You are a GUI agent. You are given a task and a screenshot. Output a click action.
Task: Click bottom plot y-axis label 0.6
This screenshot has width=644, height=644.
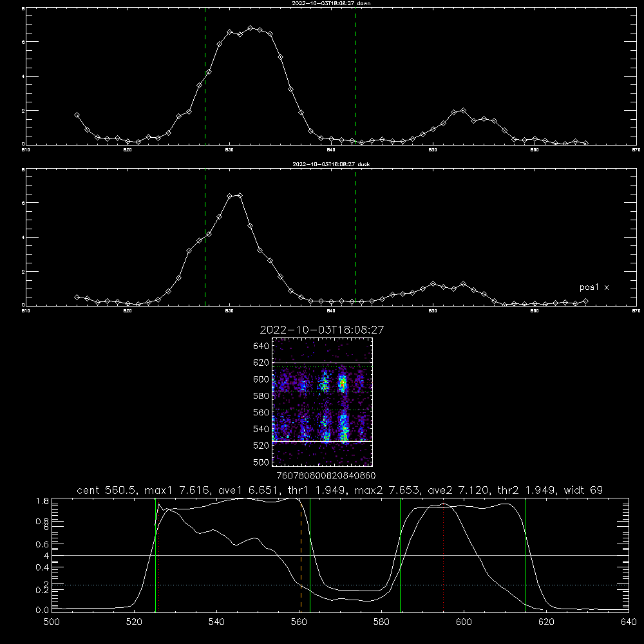[43, 544]
